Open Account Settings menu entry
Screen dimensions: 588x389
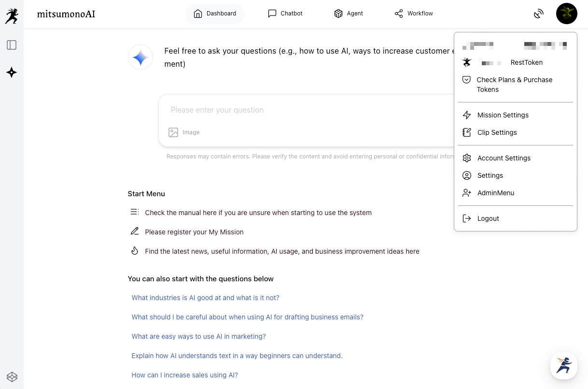point(504,158)
